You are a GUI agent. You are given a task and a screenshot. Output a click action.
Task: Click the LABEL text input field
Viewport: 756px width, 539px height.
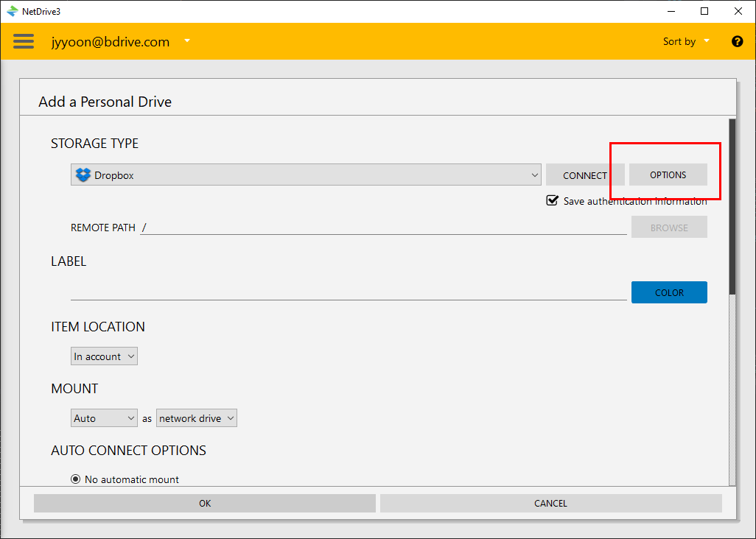349,292
